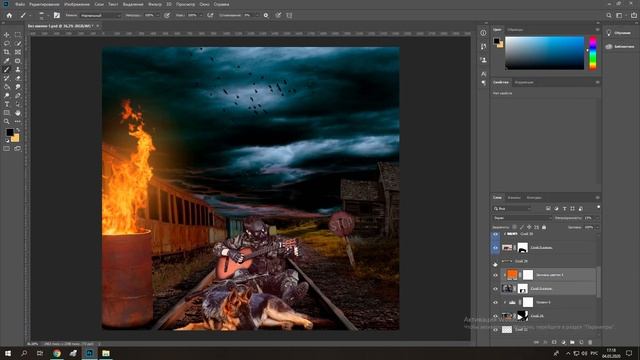The width and height of the screenshot is (640, 360).
Task: Open the Layers panel menu icon
Action: 598,198
